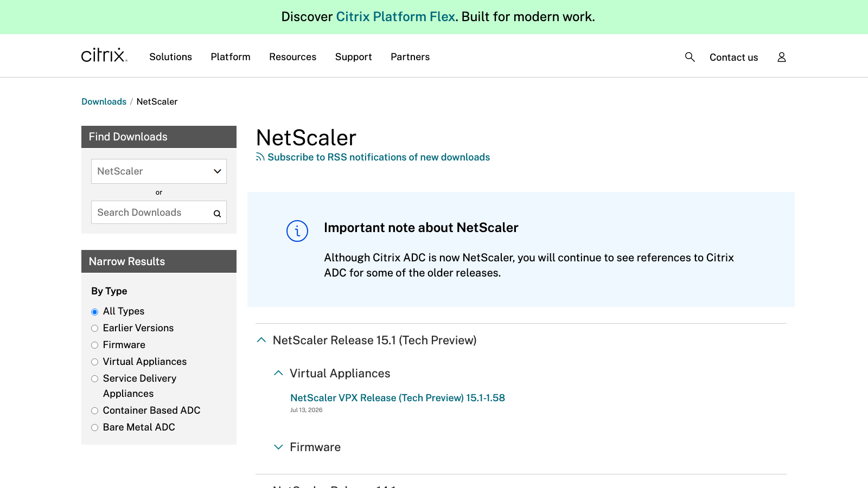Choose Virtual Appliances radio option

94,362
